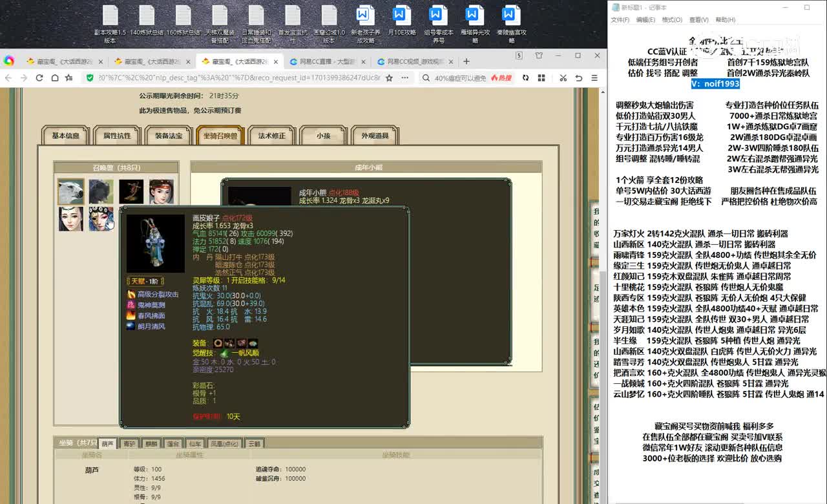This screenshot has width=827, height=504.
Task: Open the 月10E攻略 Word document
Action: coord(402,20)
